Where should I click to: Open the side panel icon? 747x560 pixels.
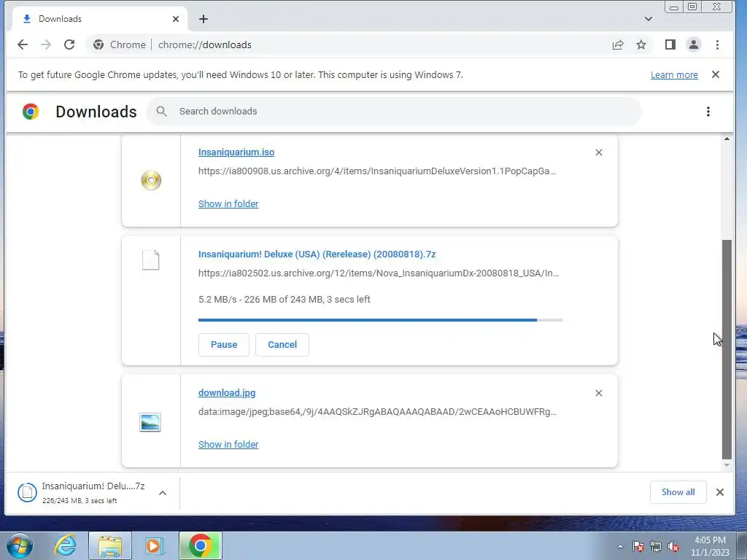(670, 44)
